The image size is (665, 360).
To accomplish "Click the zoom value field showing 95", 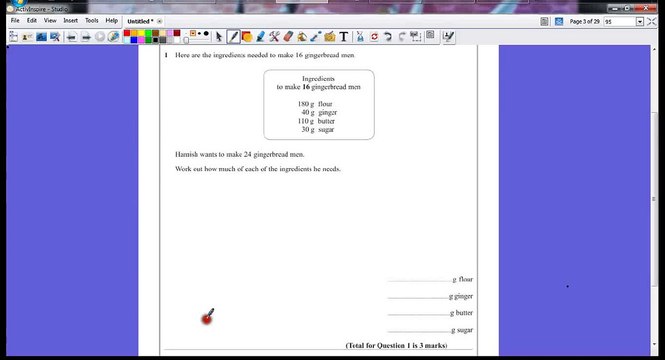I will coord(620,22).
